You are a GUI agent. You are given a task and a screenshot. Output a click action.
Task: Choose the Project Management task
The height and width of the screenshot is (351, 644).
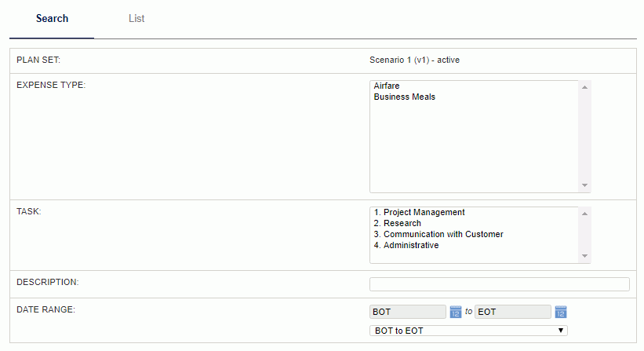click(x=420, y=213)
